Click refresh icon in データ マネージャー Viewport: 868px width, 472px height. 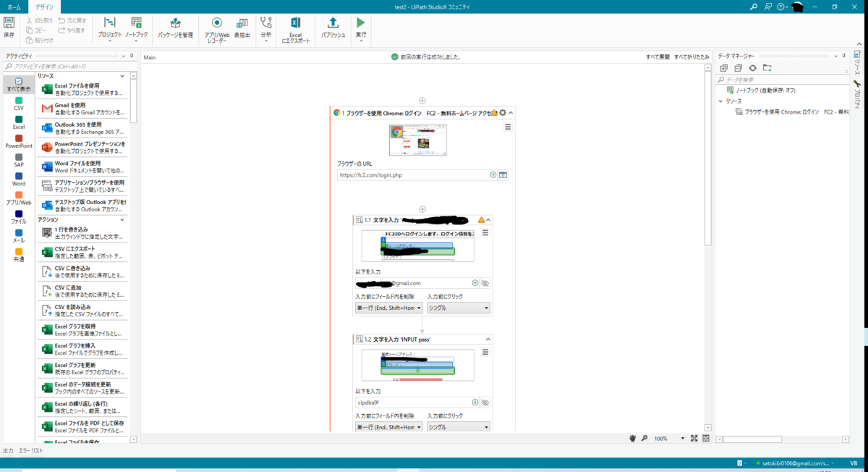tap(752, 68)
